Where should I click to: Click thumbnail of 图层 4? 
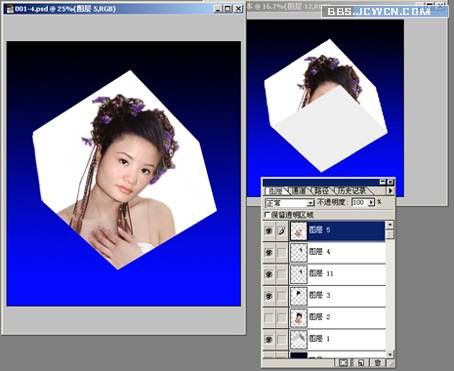299,253
